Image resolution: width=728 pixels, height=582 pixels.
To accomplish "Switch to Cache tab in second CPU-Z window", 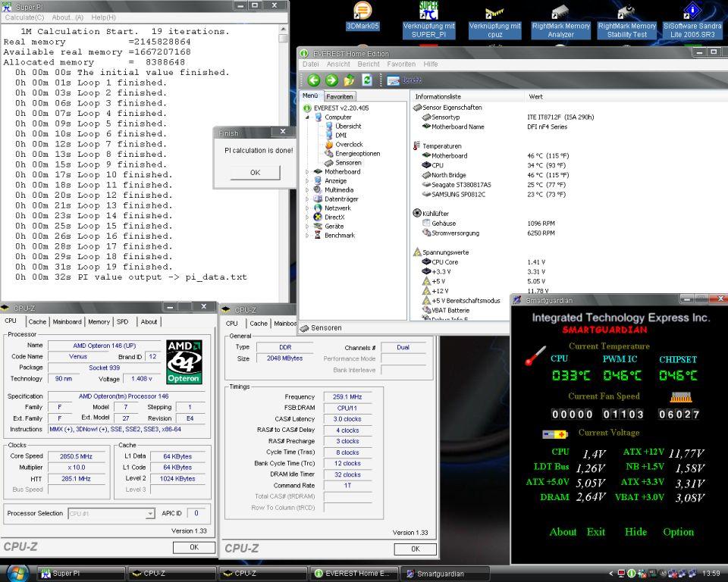I will click(x=258, y=324).
